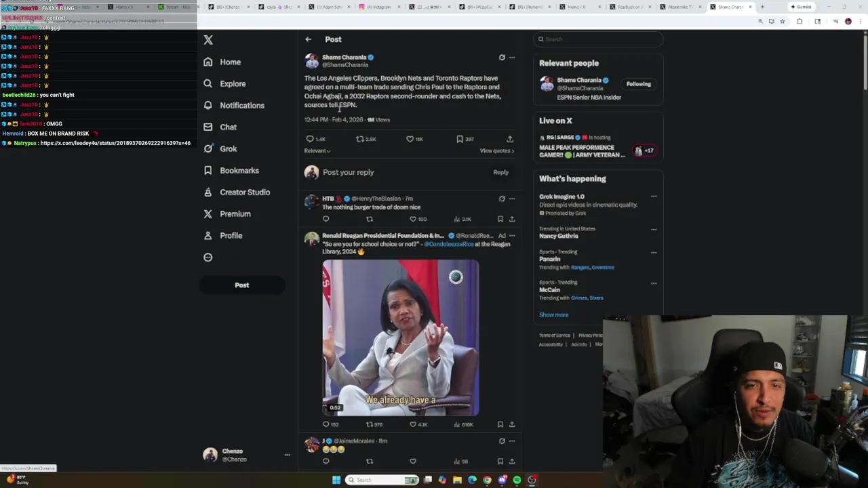Repost the HTB nothing burger reply
The height and width of the screenshot is (488, 868).
coord(370,219)
